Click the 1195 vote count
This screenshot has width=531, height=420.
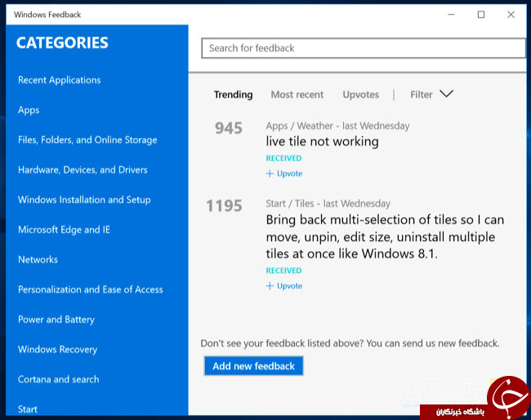tap(224, 206)
